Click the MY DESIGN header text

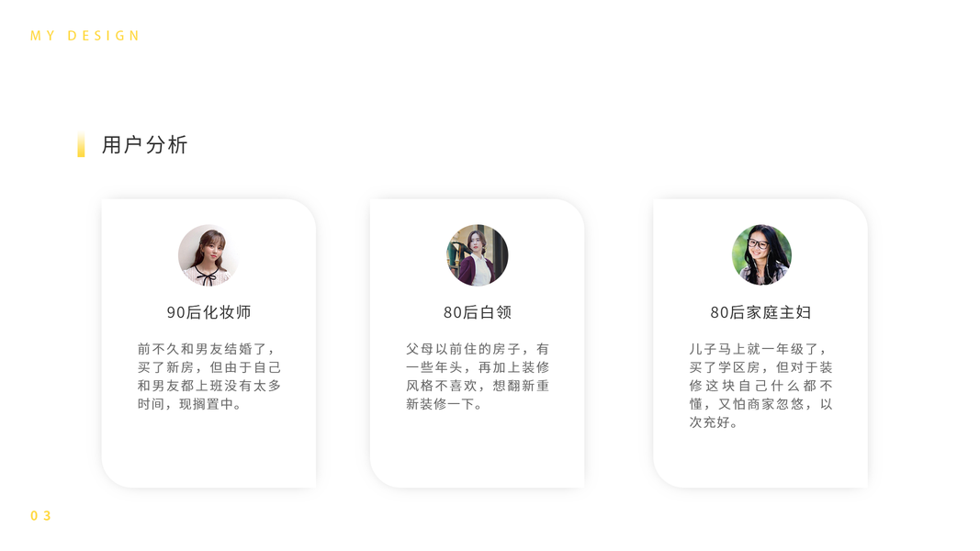click(85, 36)
